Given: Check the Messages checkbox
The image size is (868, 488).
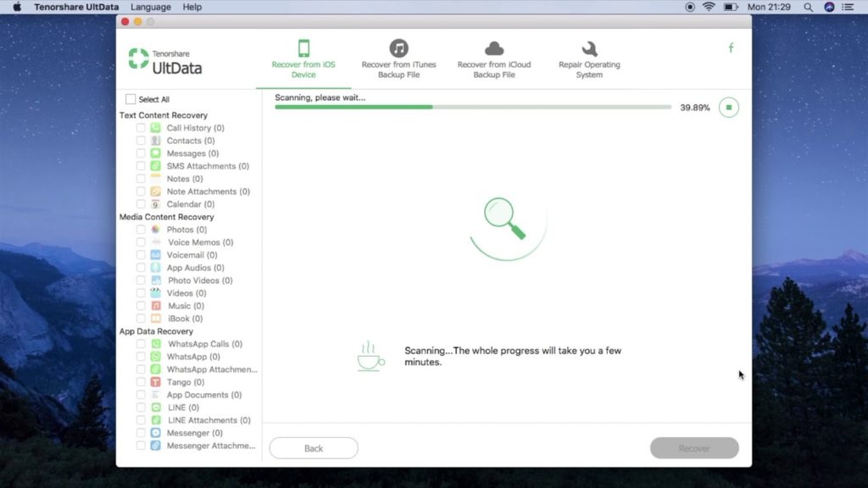Looking at the screenshot, I should (141, 153).
